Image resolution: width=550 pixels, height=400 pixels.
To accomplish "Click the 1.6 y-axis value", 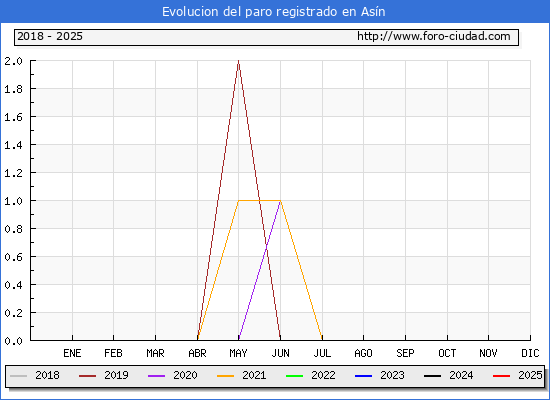I will pyautogui.click(x=13, y=117).
